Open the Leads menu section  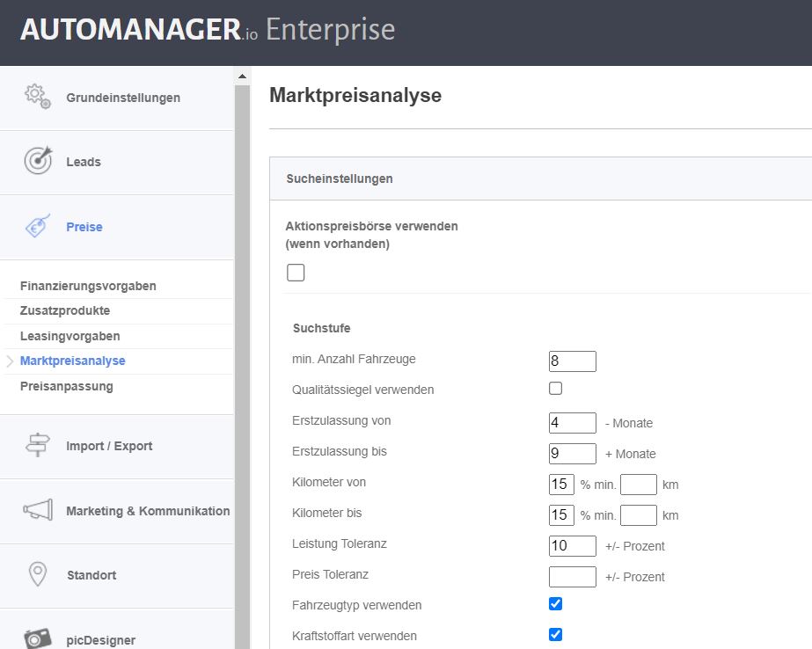tap(117, 163)
